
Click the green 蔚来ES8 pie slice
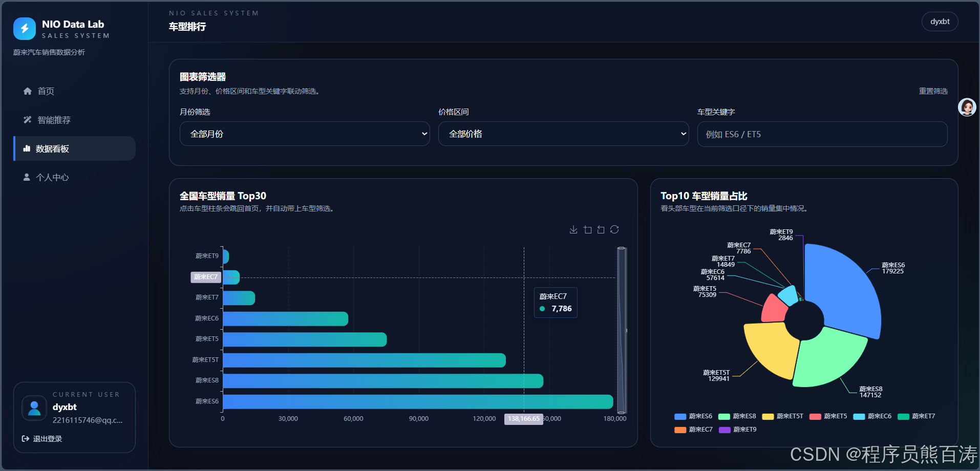click(829, 358)
